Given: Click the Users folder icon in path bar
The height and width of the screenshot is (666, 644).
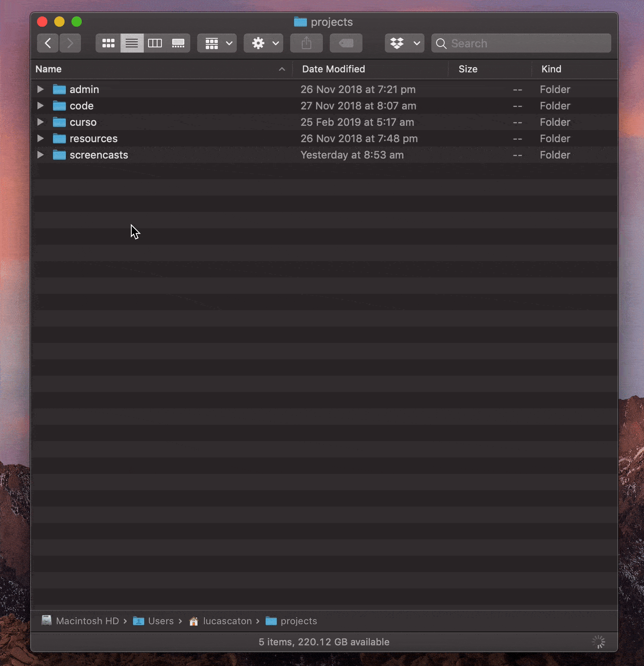Looking at the screenshot, I should pyautogui.click(x=139, y=621).
